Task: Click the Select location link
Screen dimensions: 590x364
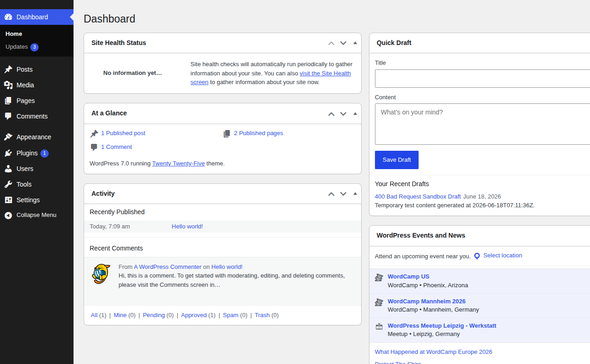Action: (x=503, y=256)
